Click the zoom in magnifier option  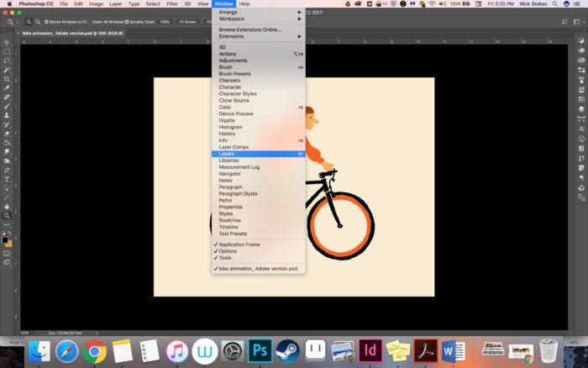click(29, 21)
